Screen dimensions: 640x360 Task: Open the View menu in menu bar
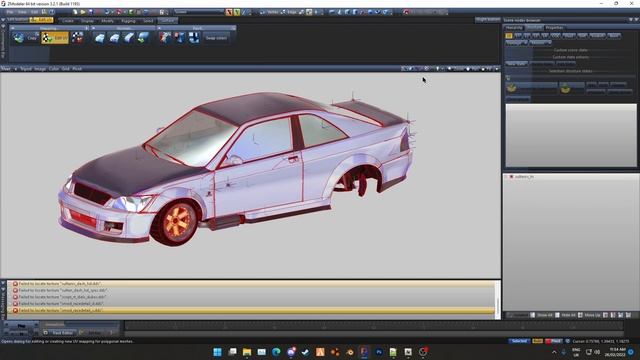(x=22, y=12)
